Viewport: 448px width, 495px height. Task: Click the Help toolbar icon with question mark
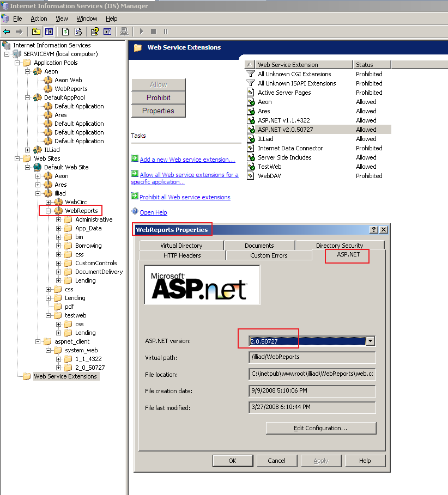point(94,32)
